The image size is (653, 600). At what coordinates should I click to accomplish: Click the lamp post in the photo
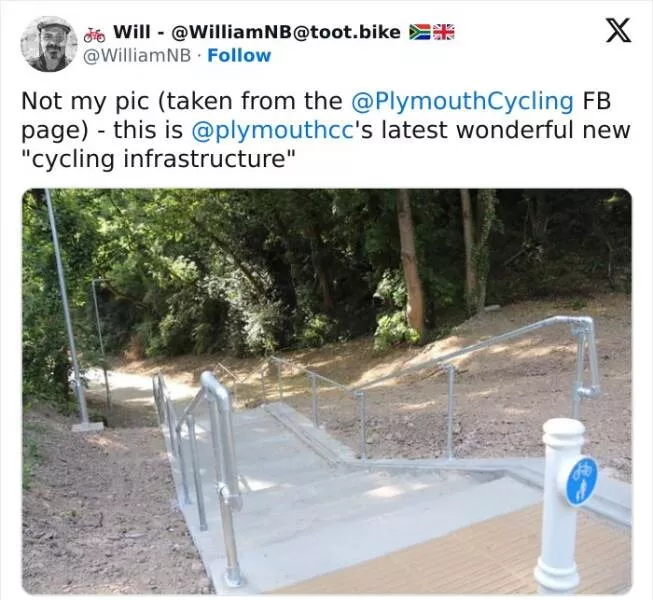pos(68,310)
